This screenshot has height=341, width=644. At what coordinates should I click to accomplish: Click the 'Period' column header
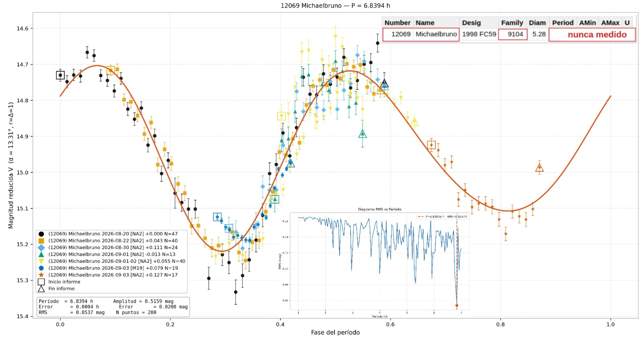[563, 23]
